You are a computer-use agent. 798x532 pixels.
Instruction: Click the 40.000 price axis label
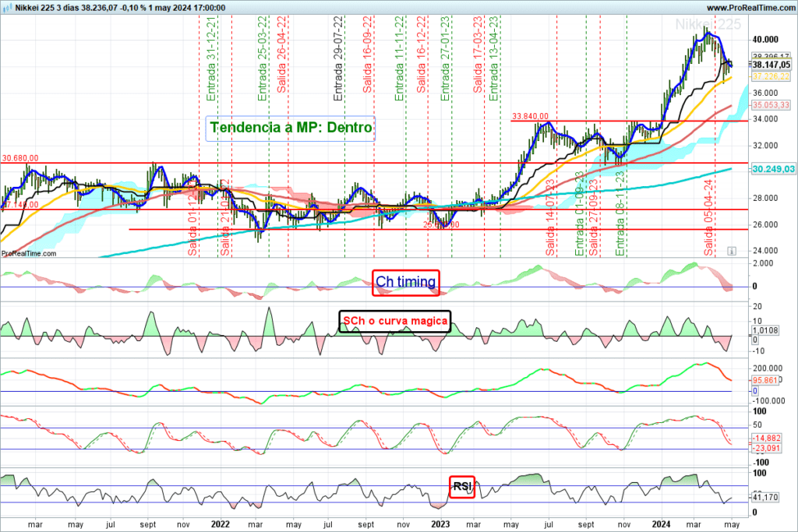coord(765,40)
